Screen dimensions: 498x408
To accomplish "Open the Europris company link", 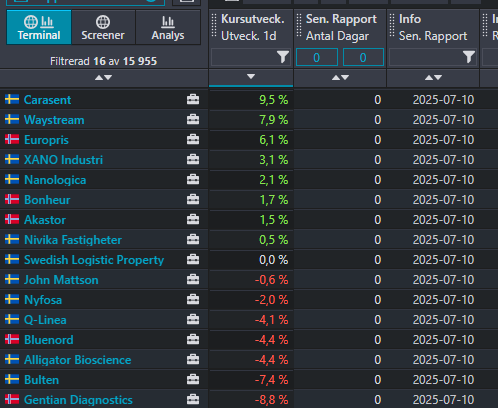I will click(46, 140).
